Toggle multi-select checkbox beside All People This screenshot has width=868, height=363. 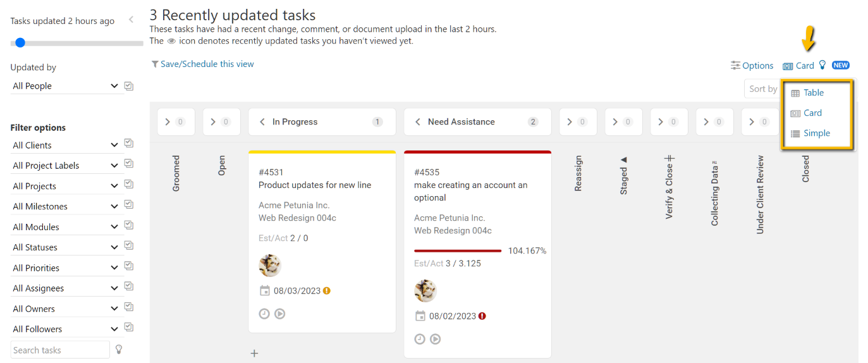coord(129,86)
